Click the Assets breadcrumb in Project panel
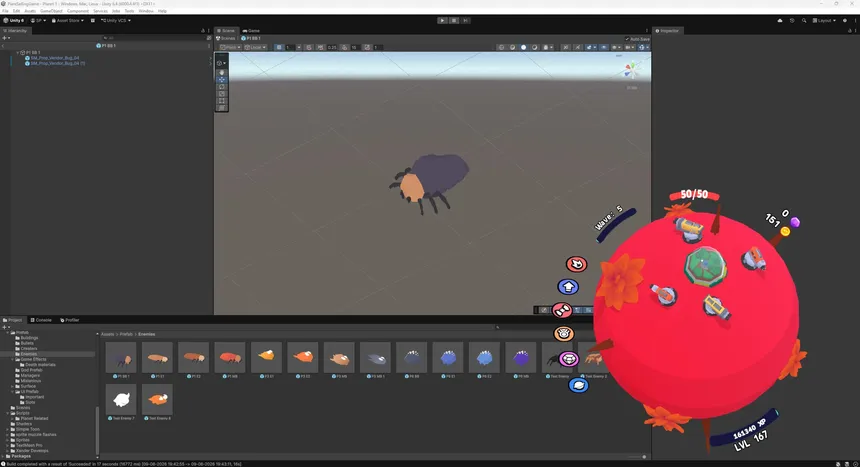The height and width of the screenshot is (467, 860). pyautogui.click(x=108, y=334)
